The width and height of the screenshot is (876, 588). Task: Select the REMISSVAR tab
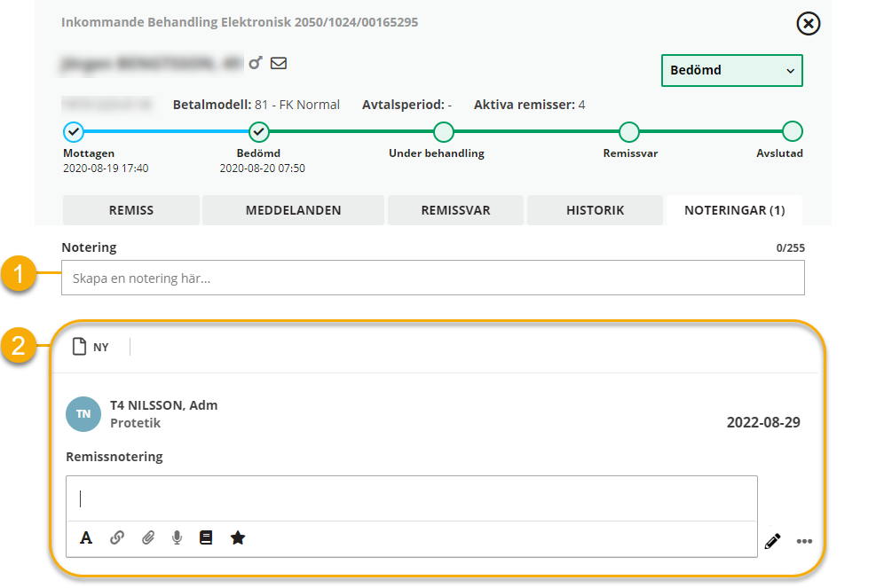click(x=455, y=210)
